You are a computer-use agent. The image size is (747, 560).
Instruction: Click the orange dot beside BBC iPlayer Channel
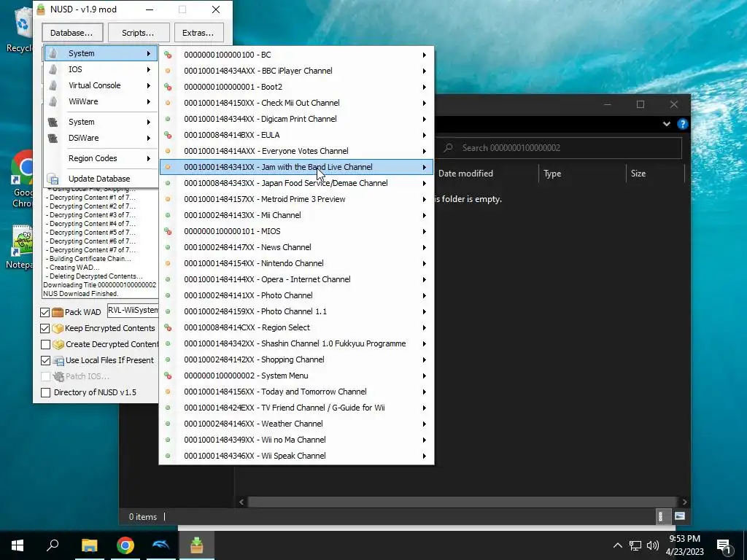pyautogui.click(x=168, y=71)
